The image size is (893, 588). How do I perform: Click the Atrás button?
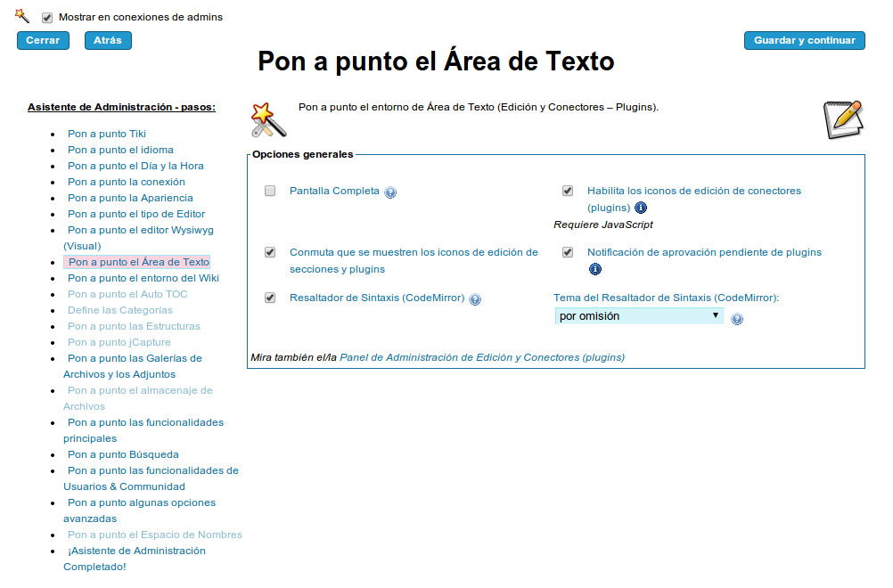108,40
